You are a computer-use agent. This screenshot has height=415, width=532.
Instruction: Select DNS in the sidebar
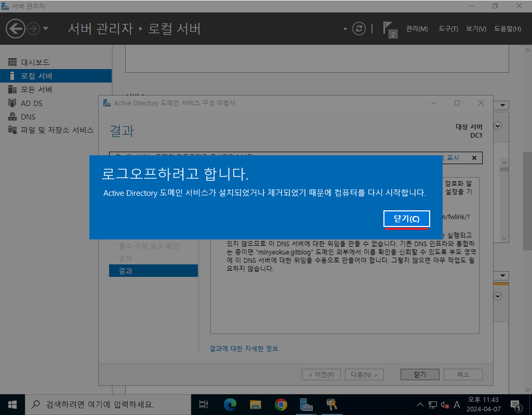(x=56, y=116)
